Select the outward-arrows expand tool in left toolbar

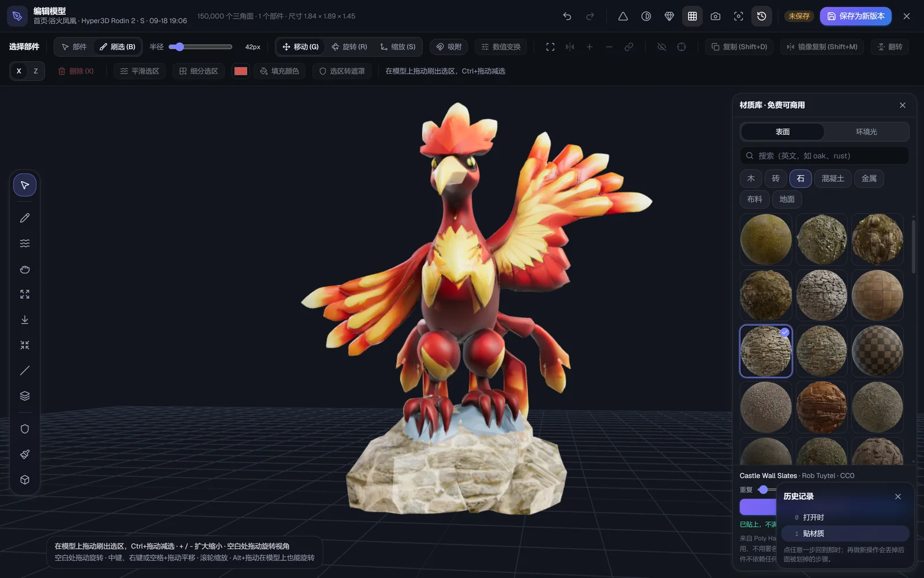[x=25, y=294]
